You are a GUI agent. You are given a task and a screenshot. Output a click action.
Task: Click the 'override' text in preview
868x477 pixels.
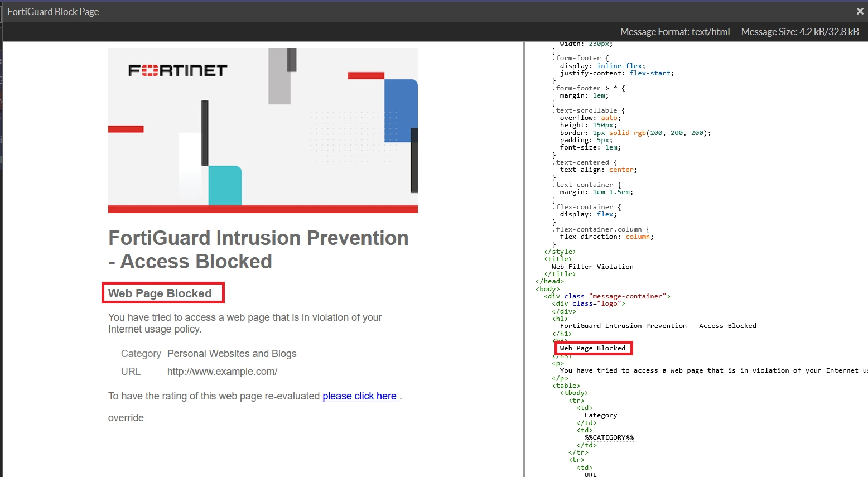(x=126, y=418)
